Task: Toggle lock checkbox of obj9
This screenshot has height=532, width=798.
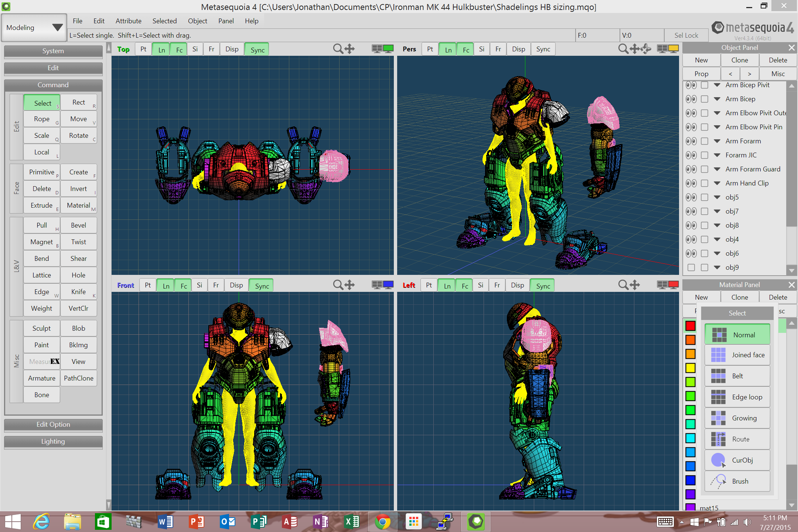Action: point(705,267)
